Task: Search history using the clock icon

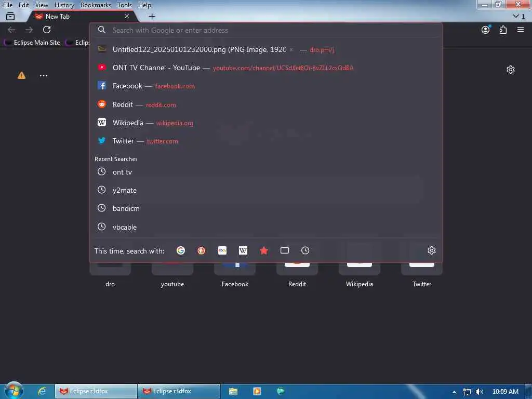Action: pos(305,250)
